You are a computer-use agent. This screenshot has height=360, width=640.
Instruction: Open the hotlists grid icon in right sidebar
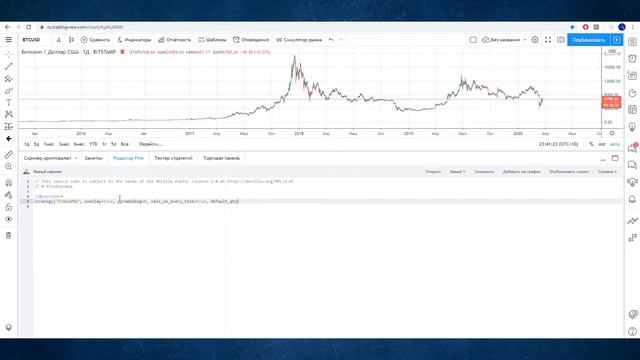click(632, 109)
